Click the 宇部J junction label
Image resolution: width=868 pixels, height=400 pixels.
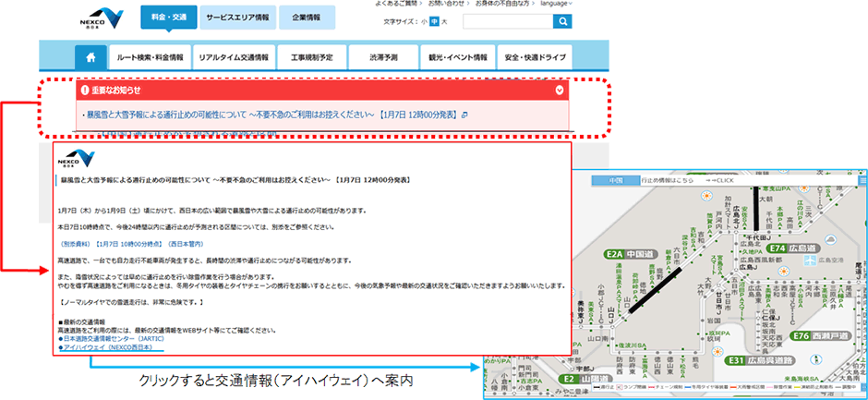(585, 369)
